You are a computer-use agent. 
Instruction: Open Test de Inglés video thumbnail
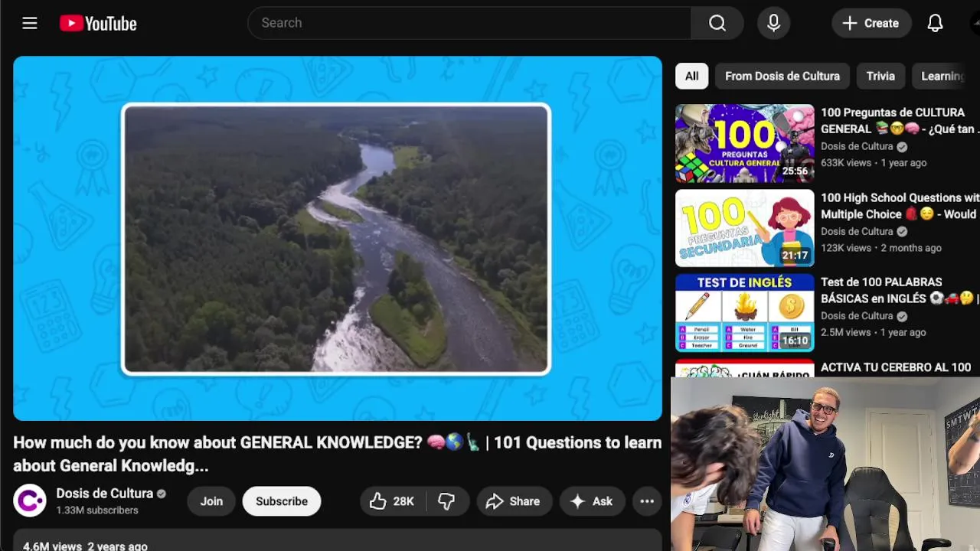(x=745, y=313)
